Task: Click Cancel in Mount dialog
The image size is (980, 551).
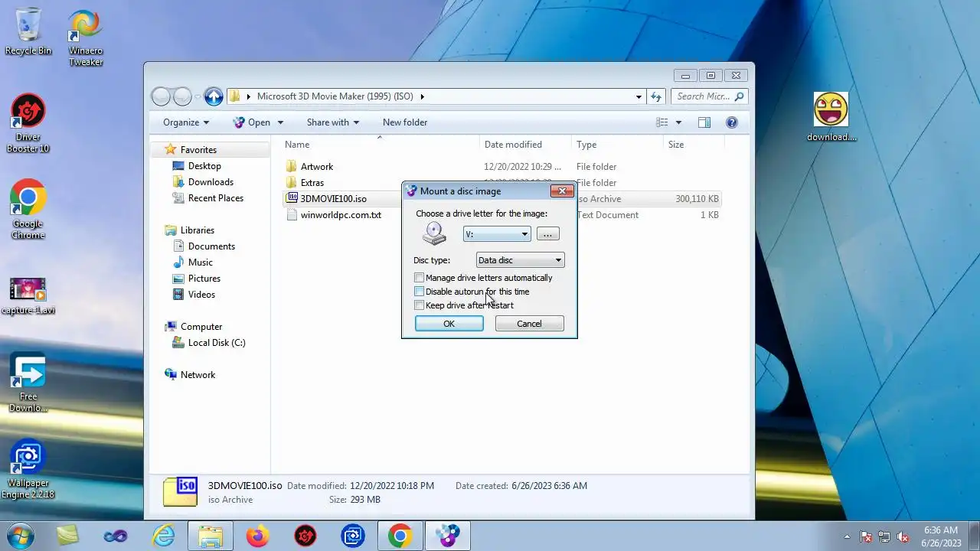Action: 529,324
